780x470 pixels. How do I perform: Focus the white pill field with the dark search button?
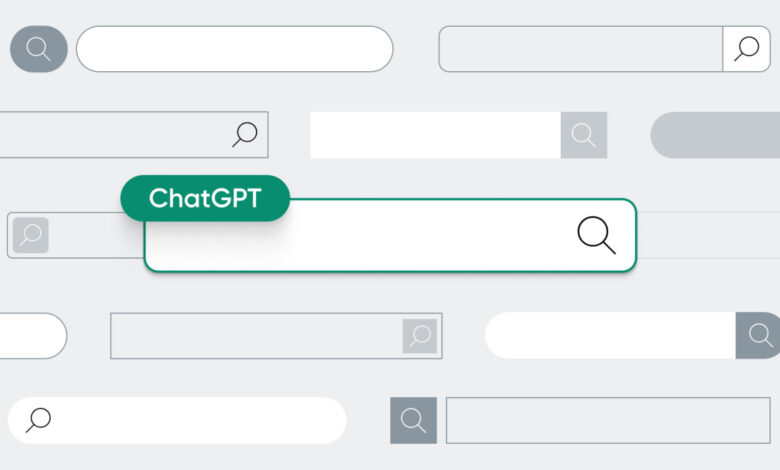click(x=610, y=335)
